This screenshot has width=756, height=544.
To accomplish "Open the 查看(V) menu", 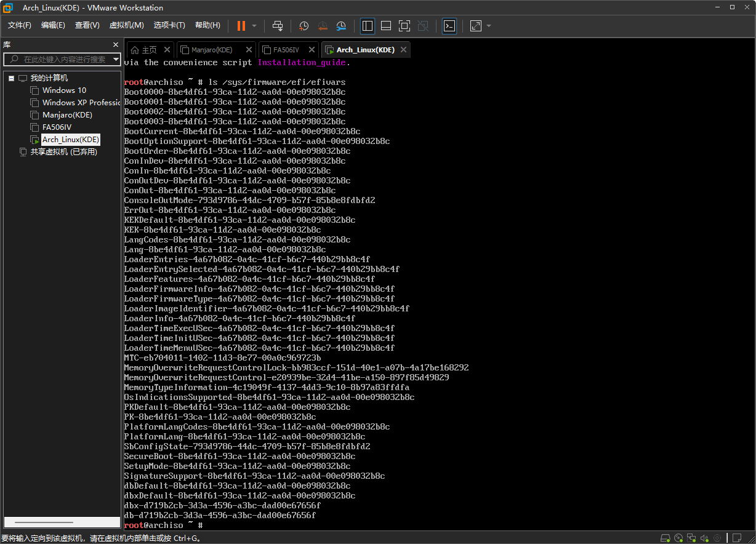I will coord(87,25).
